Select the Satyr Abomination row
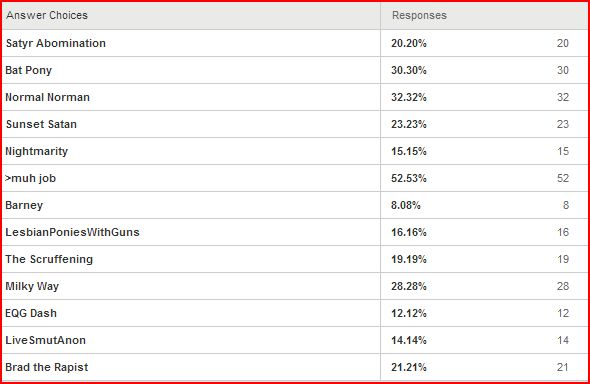This screenshot has width=590, height=384. (295, 43)
